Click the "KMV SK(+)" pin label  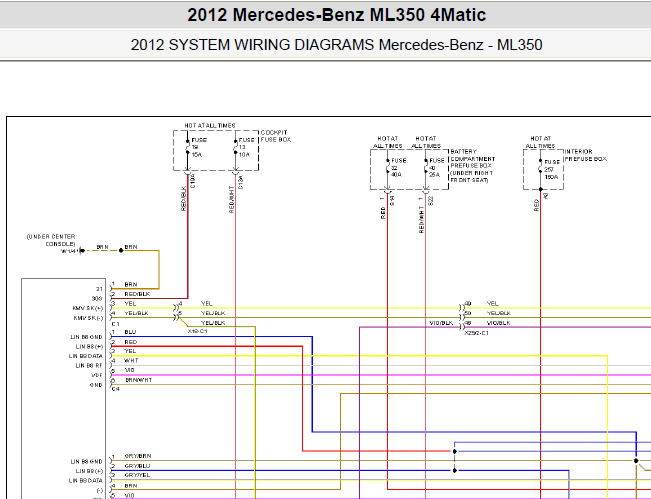coord(88,308)
